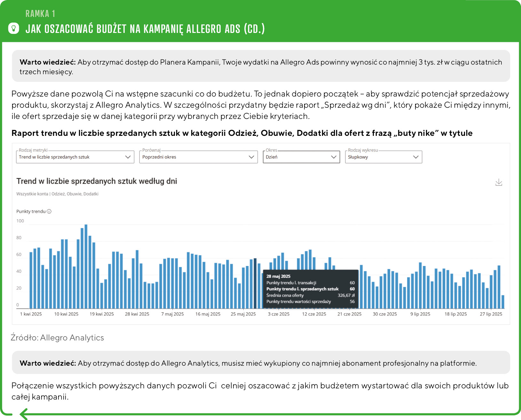Screen dimensions: 521x420
Task: Click the 30 cze 2025 axis label
Action: pyautogui.click(x=385, y=314)
